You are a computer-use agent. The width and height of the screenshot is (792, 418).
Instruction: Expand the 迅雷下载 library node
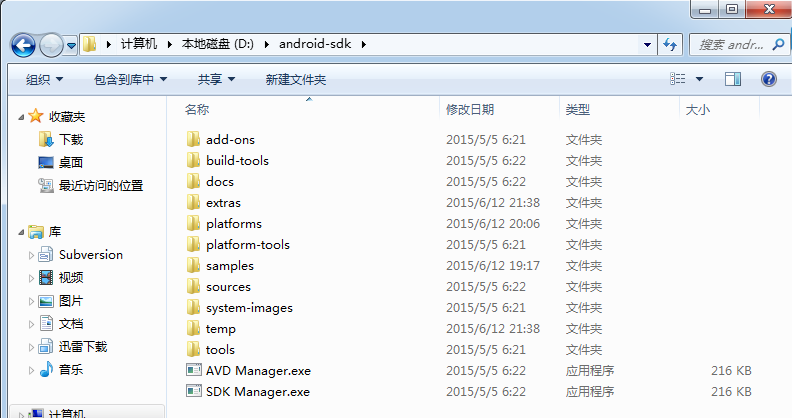(x=31, y=347)
